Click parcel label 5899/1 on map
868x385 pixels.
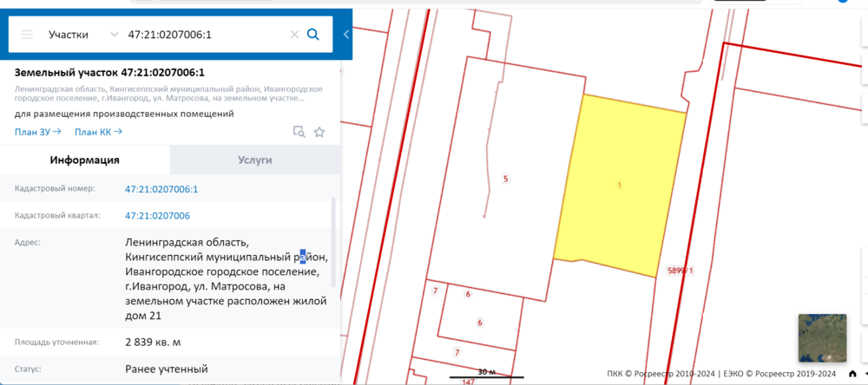[681, 271]
